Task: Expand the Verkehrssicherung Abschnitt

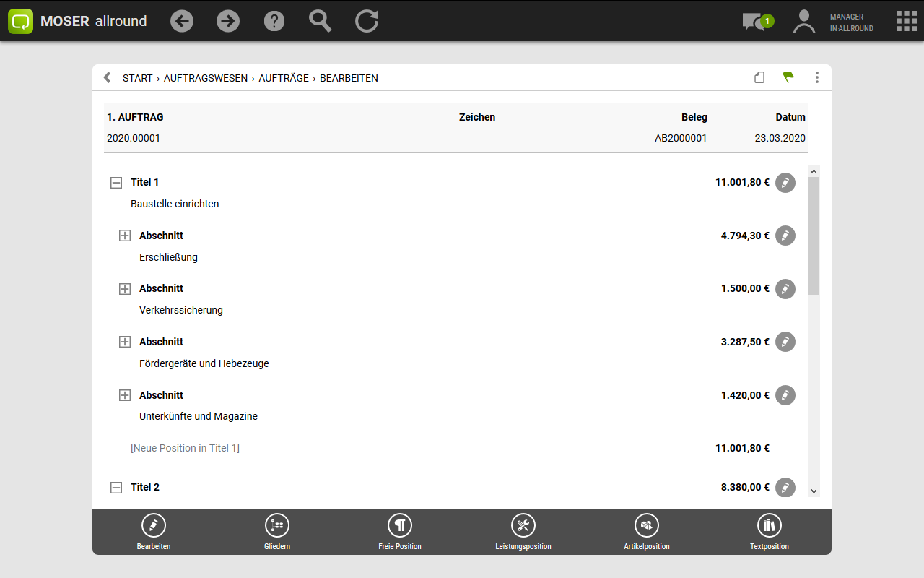Action: (125, 289)
